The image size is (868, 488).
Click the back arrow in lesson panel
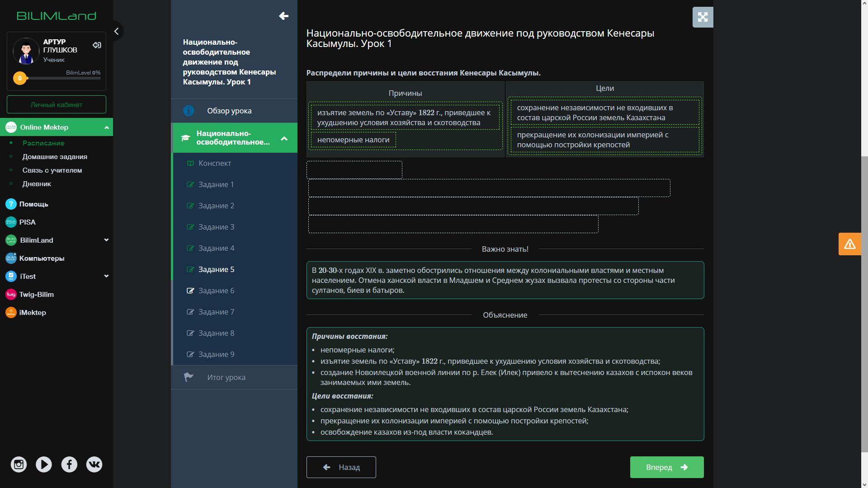pos(283,16)
